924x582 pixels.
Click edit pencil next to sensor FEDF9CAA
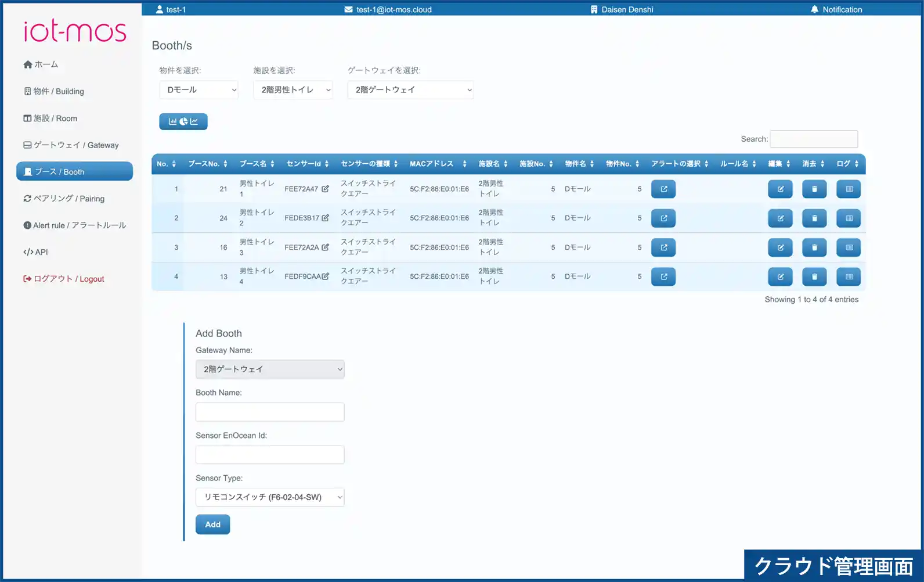325,276
